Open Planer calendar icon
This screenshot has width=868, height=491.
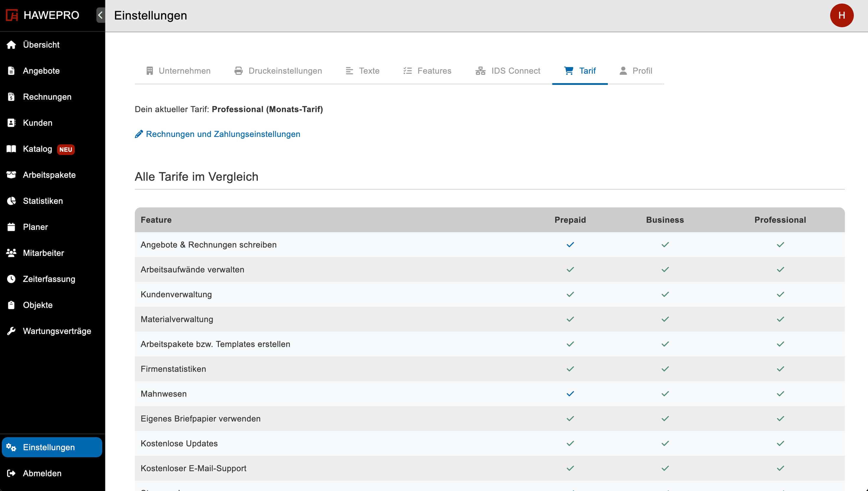(11, 227)
